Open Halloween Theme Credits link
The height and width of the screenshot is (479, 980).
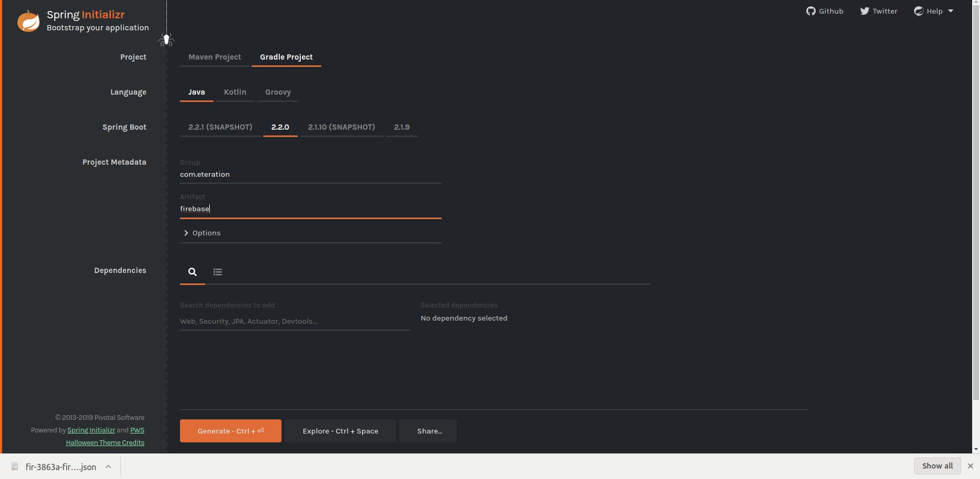105,443
